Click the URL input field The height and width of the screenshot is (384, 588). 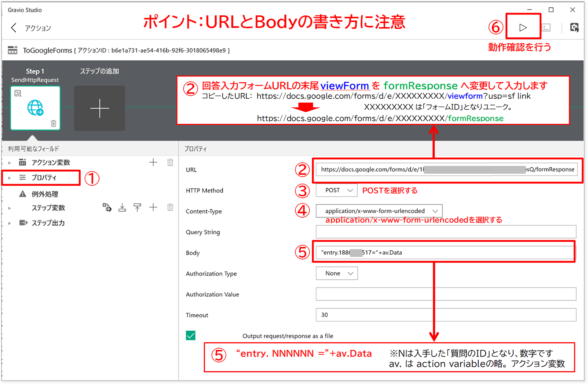(446, 169)
